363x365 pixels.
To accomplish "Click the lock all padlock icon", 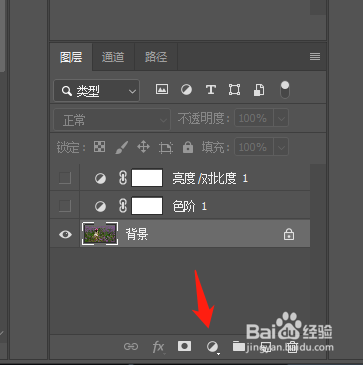I will [188, 147].
